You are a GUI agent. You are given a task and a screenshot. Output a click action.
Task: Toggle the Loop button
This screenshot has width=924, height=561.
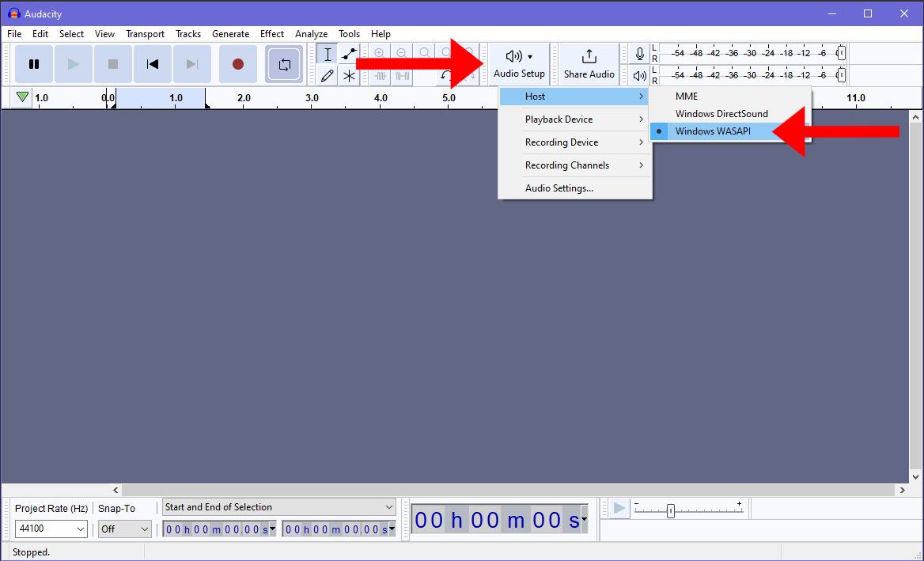pyautogui.click(x=284, y=64)
